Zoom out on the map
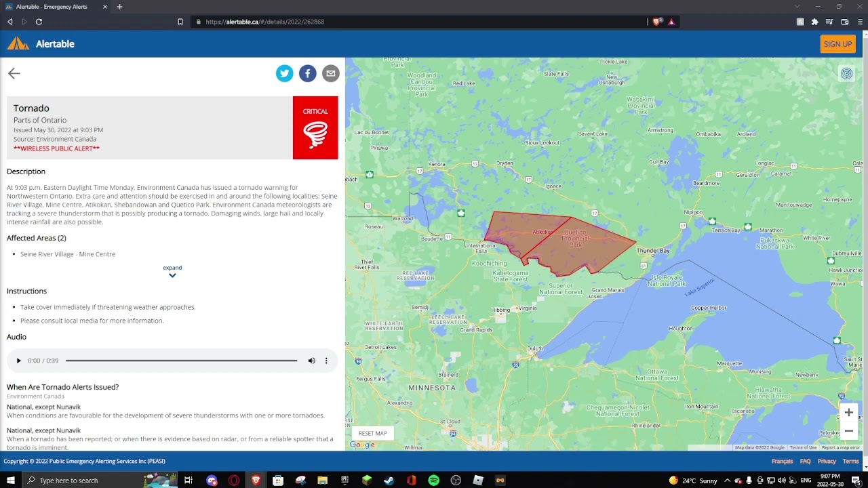 (x=848, y=431)
